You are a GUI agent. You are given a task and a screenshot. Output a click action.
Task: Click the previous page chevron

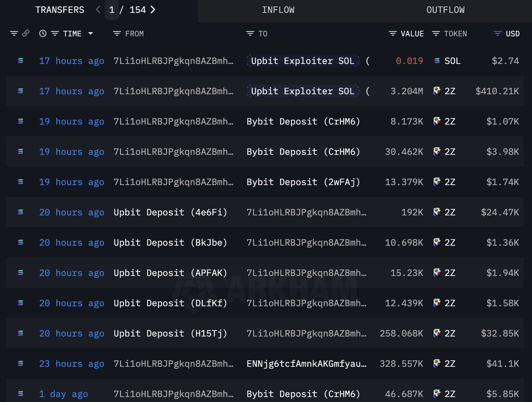[x=97, y=10]
